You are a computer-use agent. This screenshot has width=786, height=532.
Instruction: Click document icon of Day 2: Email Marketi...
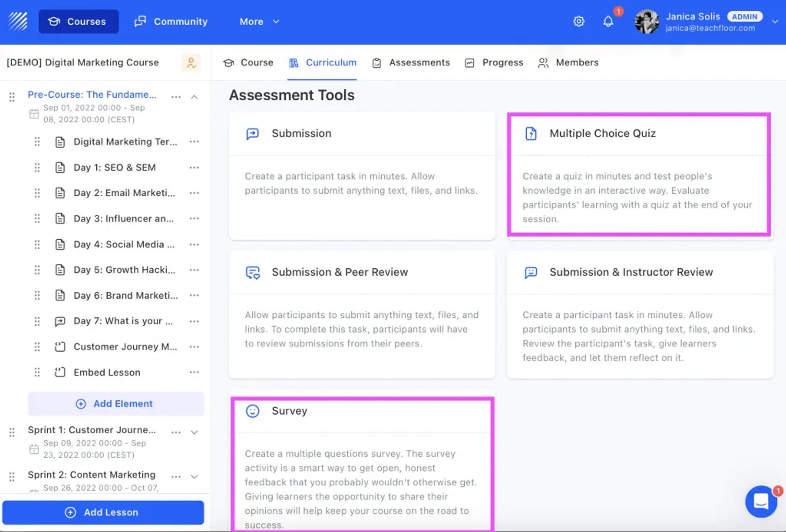click(x=60, y=193)
